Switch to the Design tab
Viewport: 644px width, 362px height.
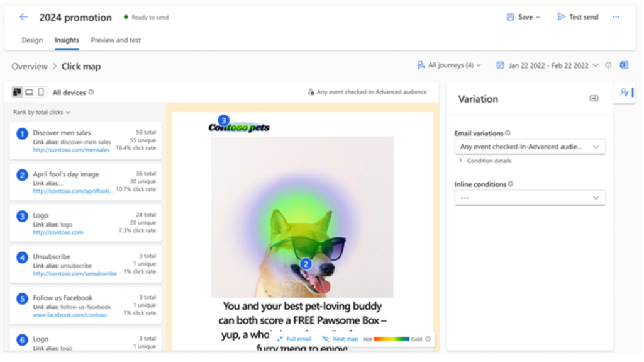tap(32, 40)
